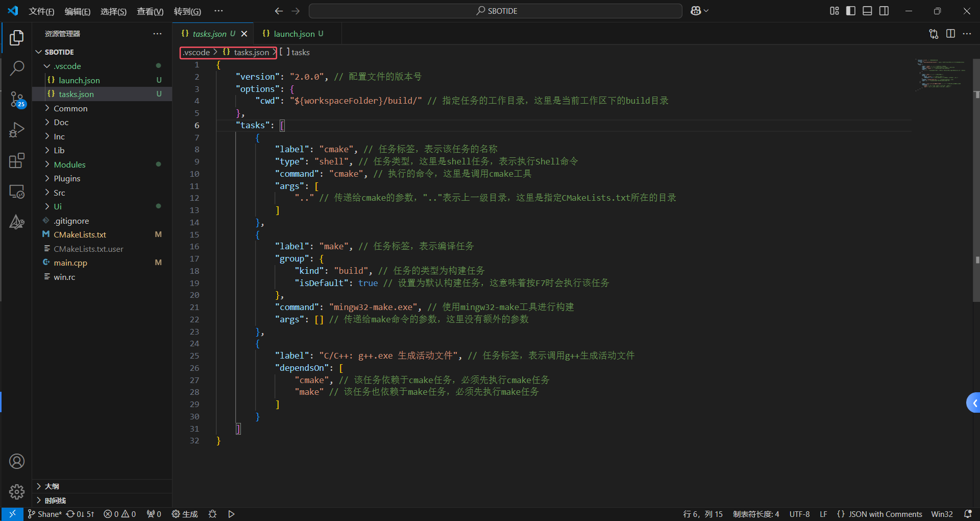Click the remote window indicator in status bar
Viewport: 980px width, 521px height.
(12, 514)
